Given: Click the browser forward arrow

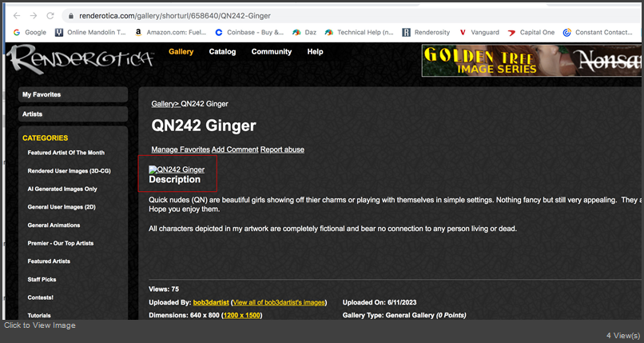Looking at the screenshot, I should tap(34, 16).
